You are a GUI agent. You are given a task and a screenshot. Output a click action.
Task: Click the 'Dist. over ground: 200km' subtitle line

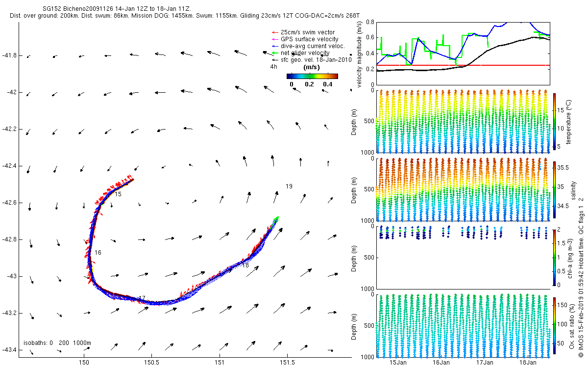(185, 16)
